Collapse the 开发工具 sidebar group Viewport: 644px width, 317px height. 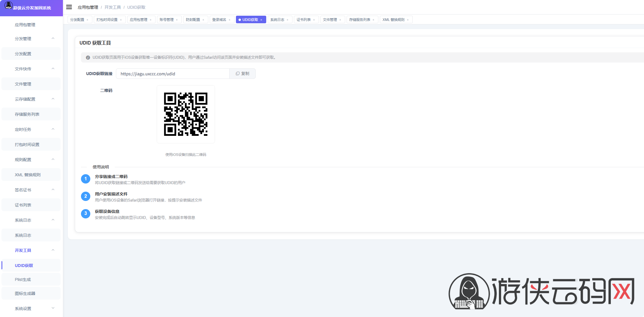[53, 250]
